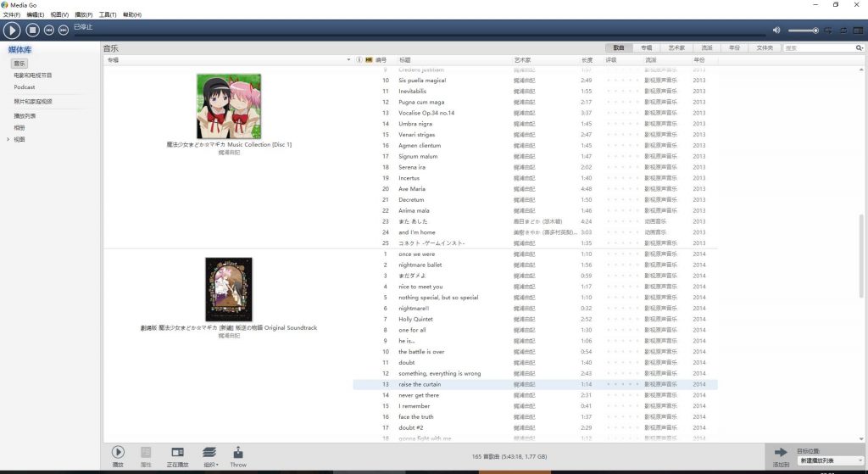This screenshot has height=474, width=868.
Task: Open the 组织 organize dropdown
Action: (210, 456)
